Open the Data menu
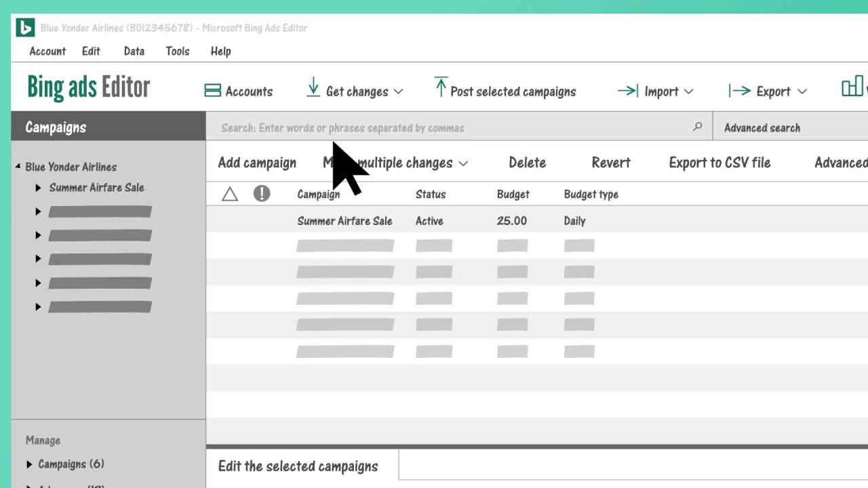 tap(134, 51)
